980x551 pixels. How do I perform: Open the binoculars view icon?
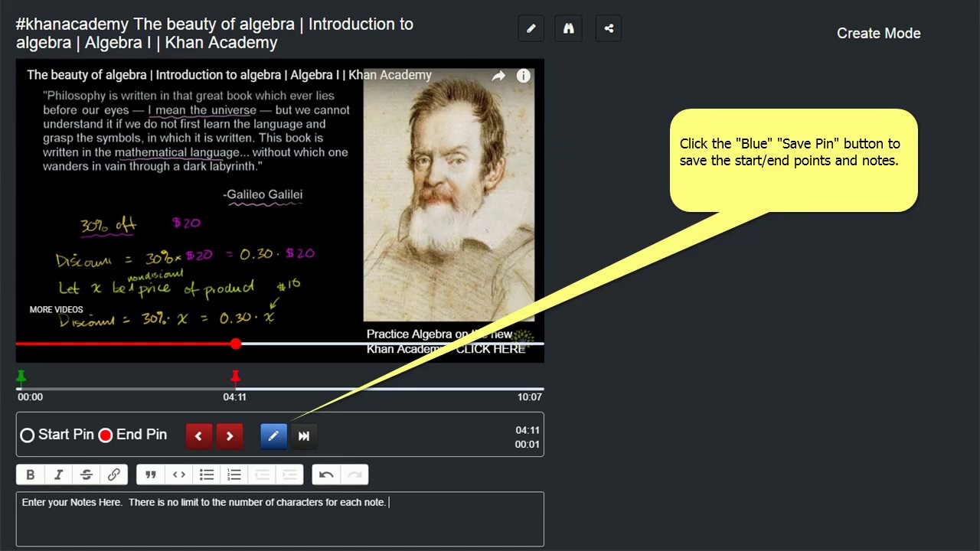click(568, 29)
